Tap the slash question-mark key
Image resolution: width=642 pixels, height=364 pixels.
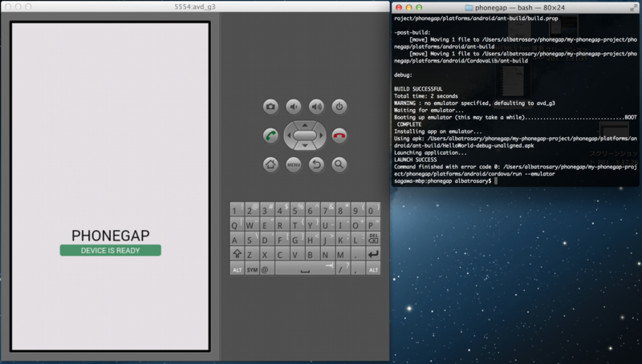[x=343, y=269]
